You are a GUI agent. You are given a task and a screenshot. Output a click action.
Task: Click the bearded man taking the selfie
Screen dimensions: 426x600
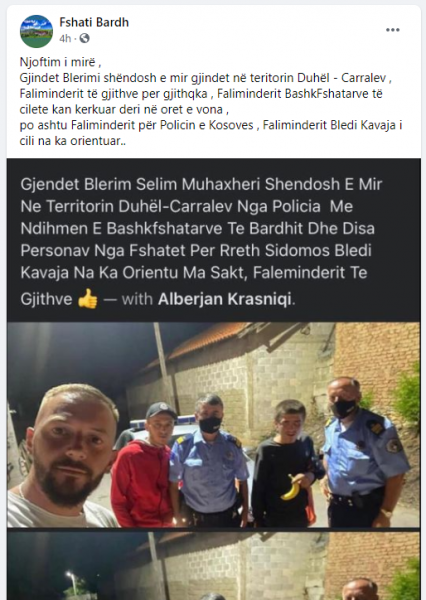click(x=66, y=457)
